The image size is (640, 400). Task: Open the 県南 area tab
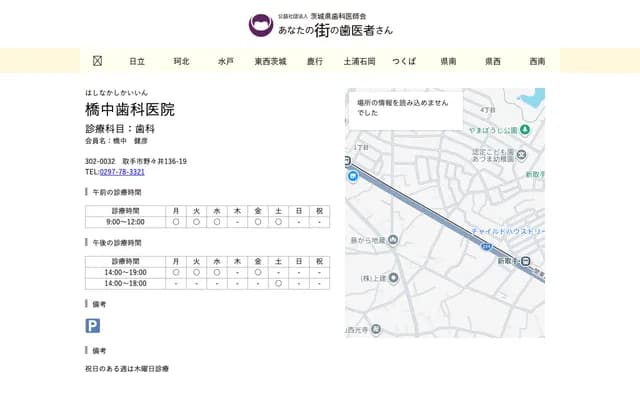tap(448, 61)
